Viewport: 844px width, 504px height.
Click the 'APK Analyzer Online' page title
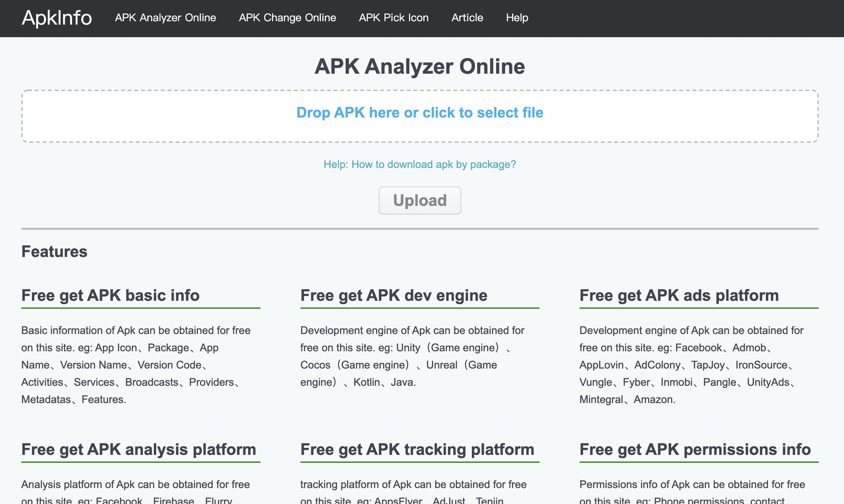tap(419, 67)
